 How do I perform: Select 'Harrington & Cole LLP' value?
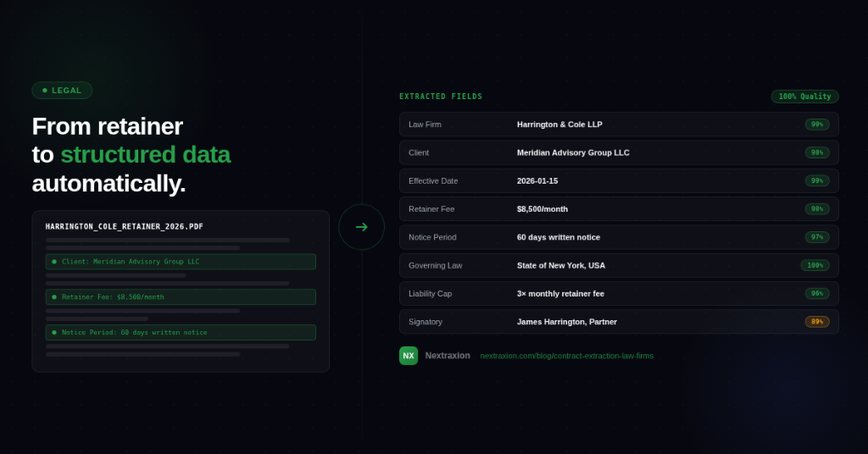(559, 125)
